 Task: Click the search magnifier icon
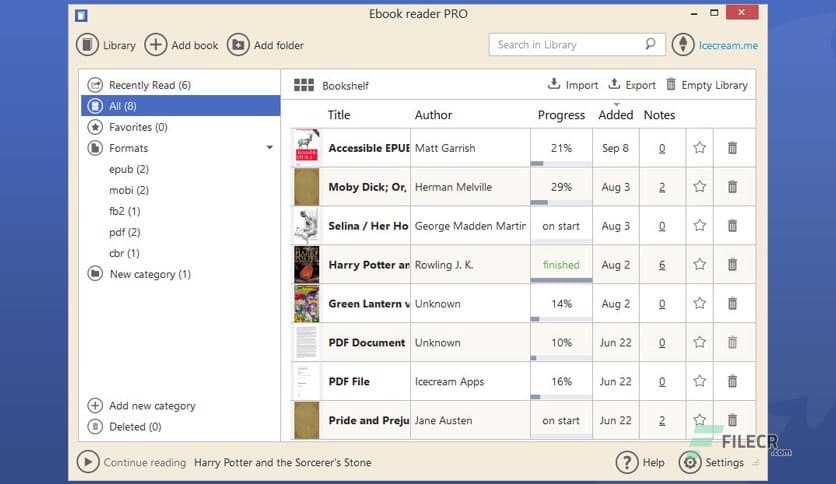(x=650, y=44)
